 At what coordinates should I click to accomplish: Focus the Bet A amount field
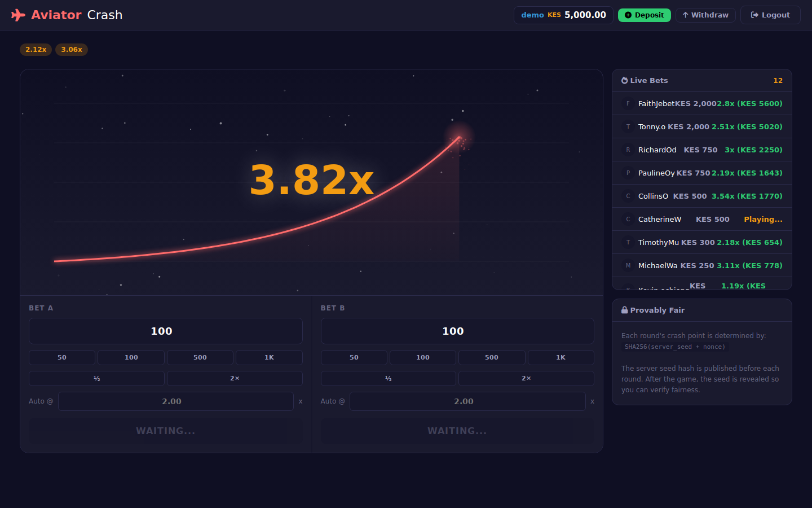click(166, 331)
